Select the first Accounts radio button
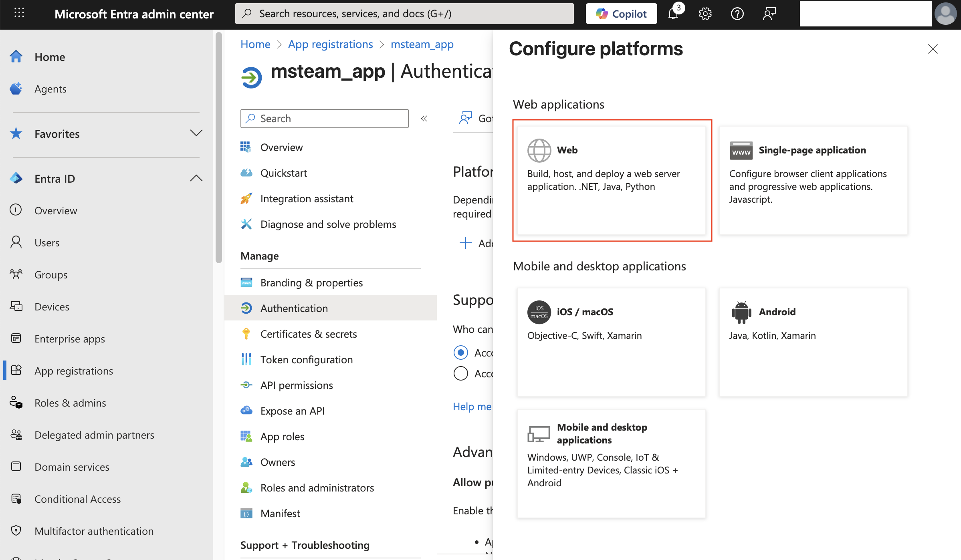This screenshot has height=560, width=961. click(461, 353)
